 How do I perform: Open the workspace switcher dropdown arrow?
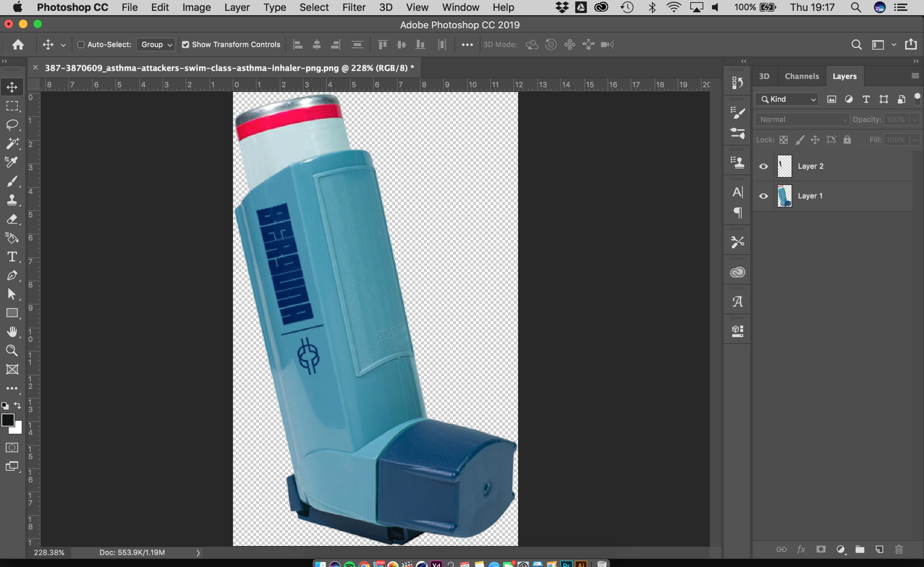[894, 45]
